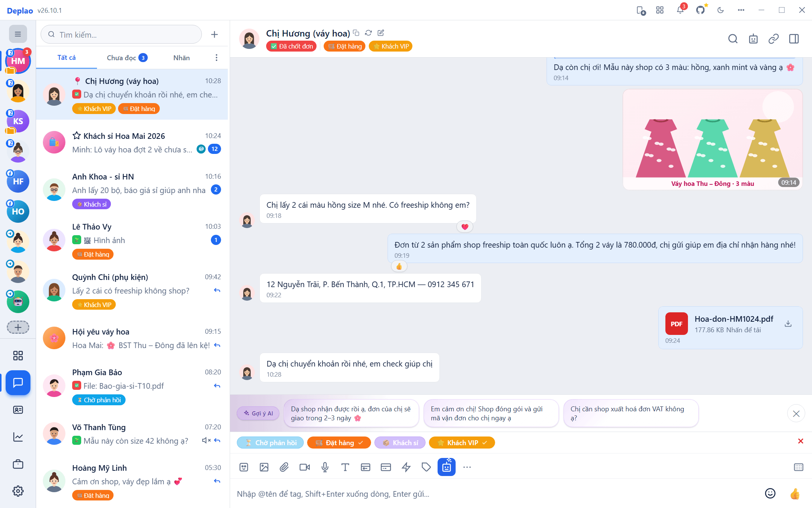Switch to the HF Facebook account
Image resolution: width=812 pixels, height=508 pixels.
(18, 181)
